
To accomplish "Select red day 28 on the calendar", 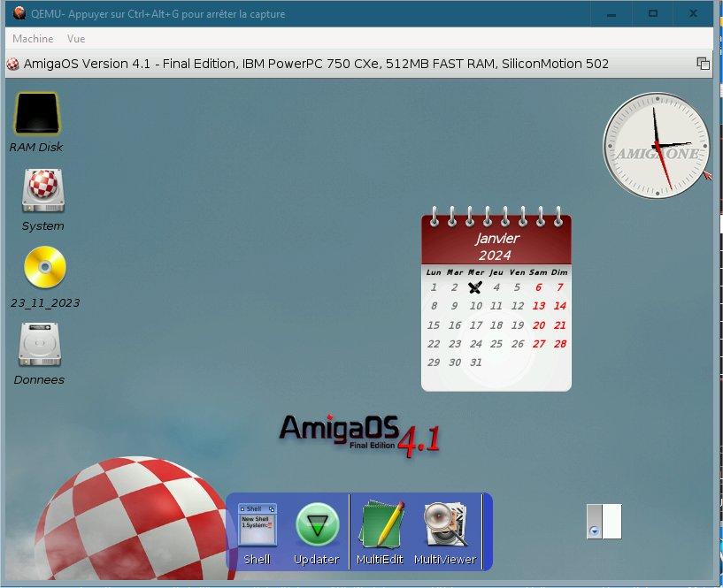I will [x=560, y=344].
